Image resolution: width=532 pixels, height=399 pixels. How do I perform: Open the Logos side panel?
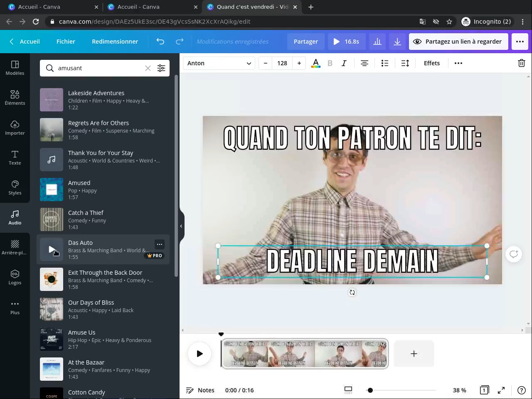pos(15,277)
